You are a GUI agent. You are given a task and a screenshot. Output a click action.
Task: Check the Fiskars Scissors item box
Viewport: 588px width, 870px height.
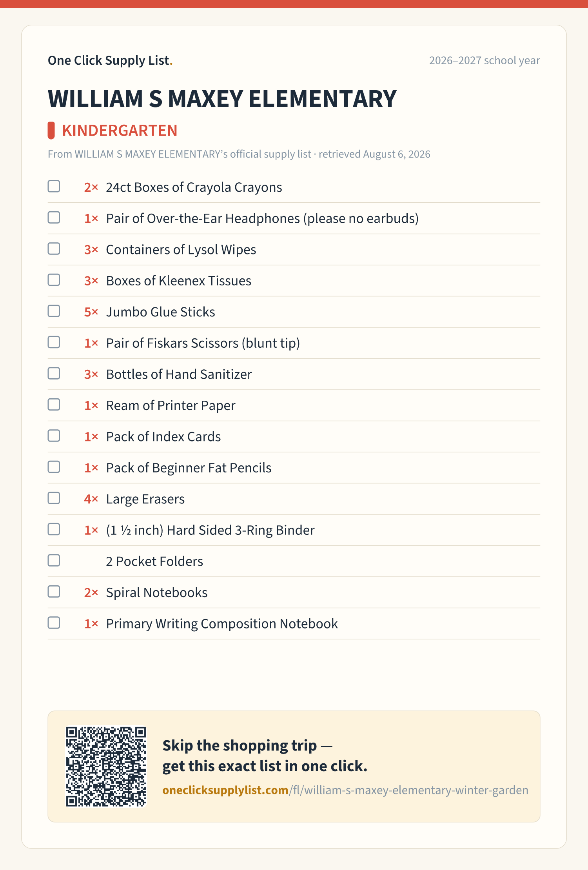[x=54, y=342]
